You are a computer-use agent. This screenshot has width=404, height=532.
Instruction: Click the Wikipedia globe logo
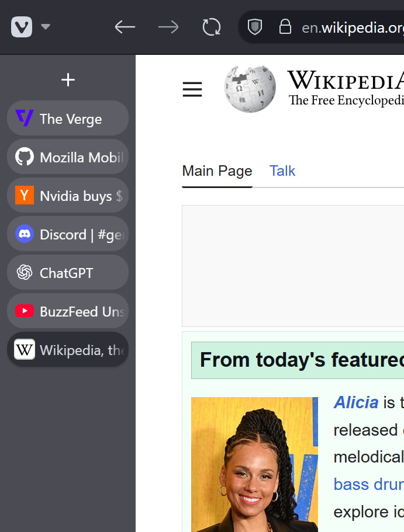[x=250, y=89]
